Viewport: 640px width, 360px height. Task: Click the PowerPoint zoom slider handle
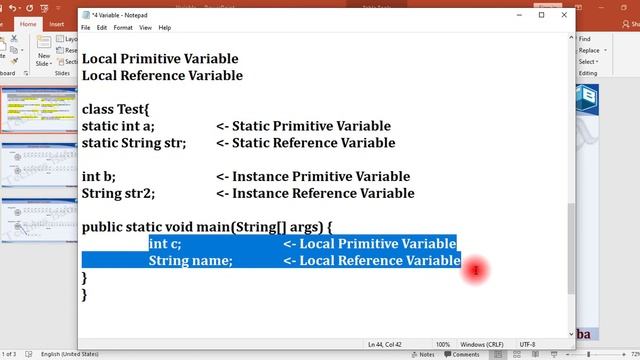click(x=589, y=354)
